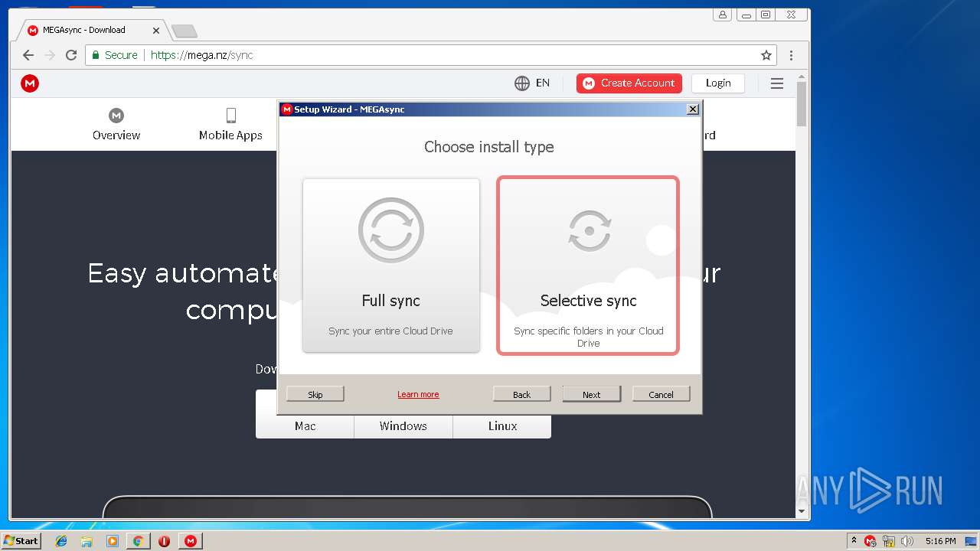The image size is (980, 551).
Task: Open the volume control in tray
Action: tap(907, 541)
